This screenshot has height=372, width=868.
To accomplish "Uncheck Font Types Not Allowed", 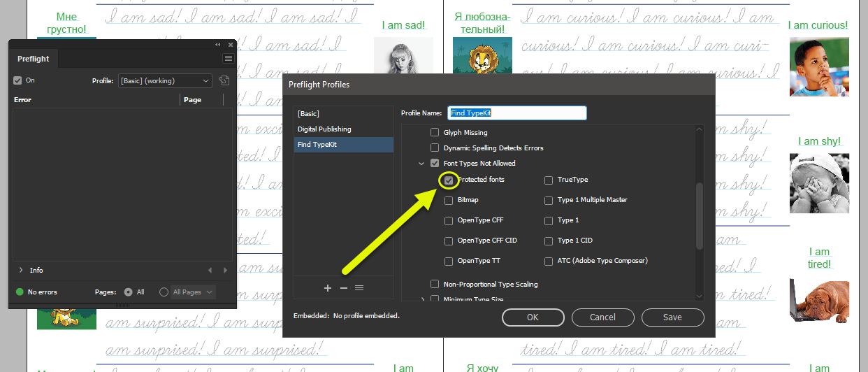I will coord(435,164).
